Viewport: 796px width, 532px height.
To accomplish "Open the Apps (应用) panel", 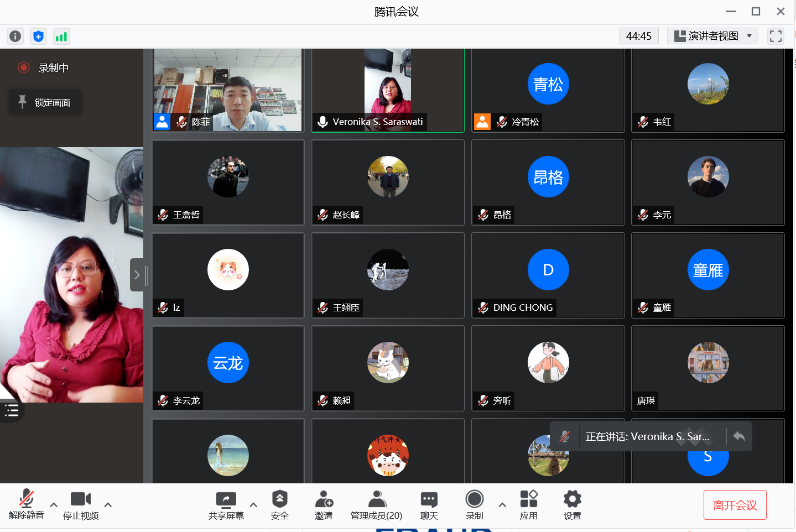I will click(528, 505).
